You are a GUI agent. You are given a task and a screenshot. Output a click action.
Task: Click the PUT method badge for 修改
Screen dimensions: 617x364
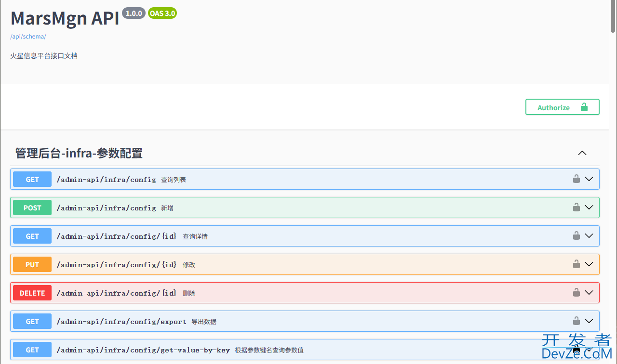pyautogui.click(x=32, y=265)
